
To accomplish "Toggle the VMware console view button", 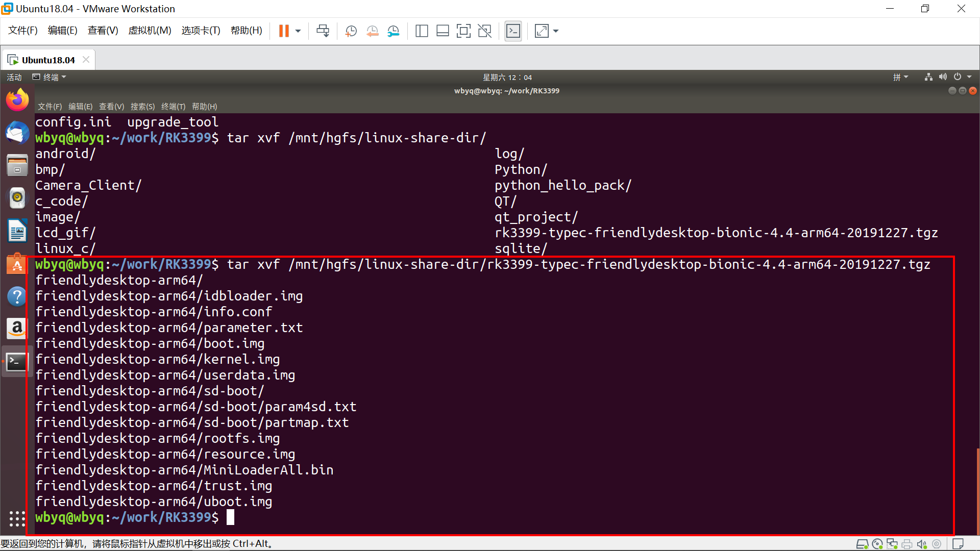I will [x=513, y=31].
